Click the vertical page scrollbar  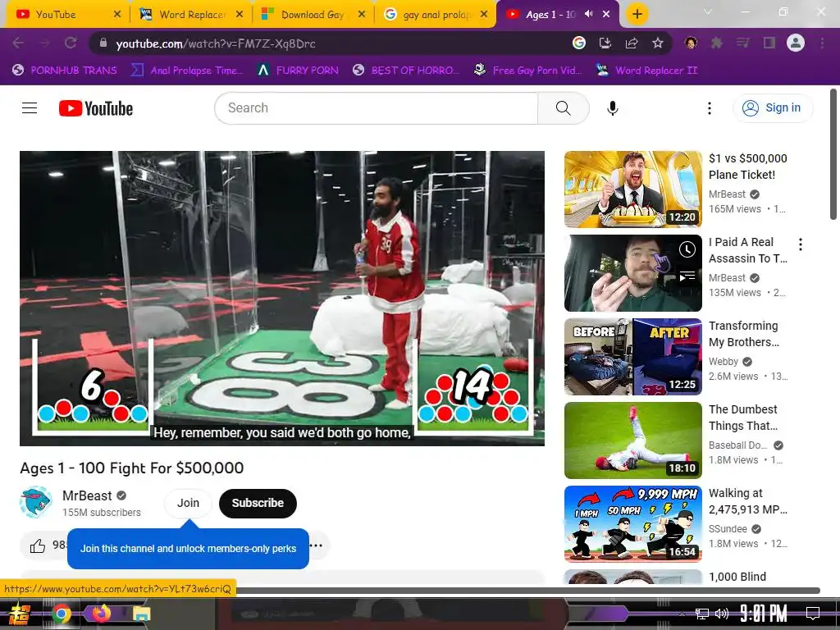(833, 154)
